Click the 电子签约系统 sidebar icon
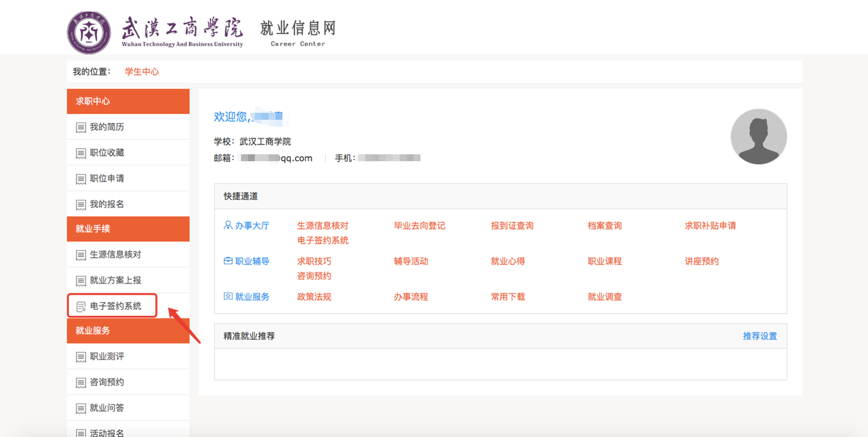The height and width of the screenshot is (437, 868). click(81, 307)
